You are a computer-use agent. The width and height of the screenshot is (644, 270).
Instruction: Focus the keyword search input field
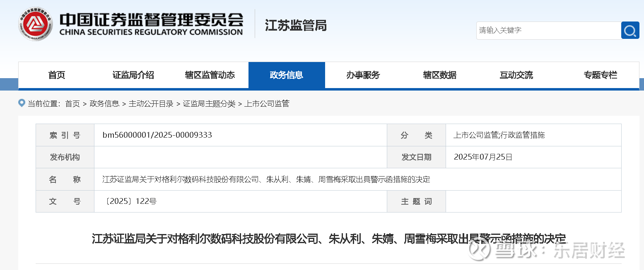tap(548, 30)
